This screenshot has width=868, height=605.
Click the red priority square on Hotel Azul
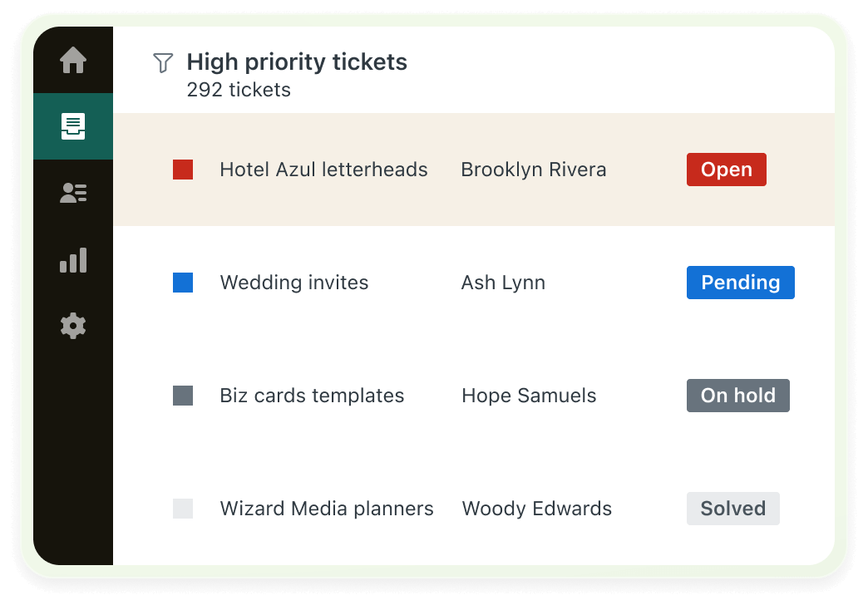tap(182, 170)
